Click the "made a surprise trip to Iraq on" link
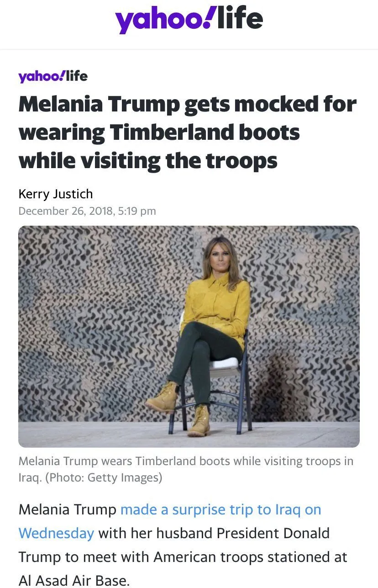The height and width of the screenshot is (588, 378). point(221,509)
